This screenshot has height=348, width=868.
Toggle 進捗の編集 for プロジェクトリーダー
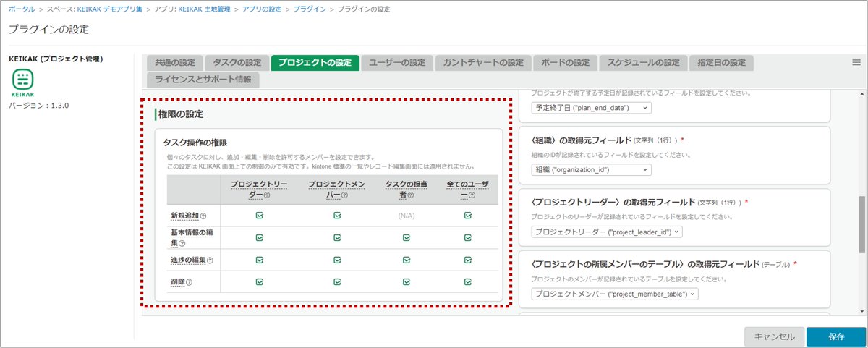pos(259,259)
